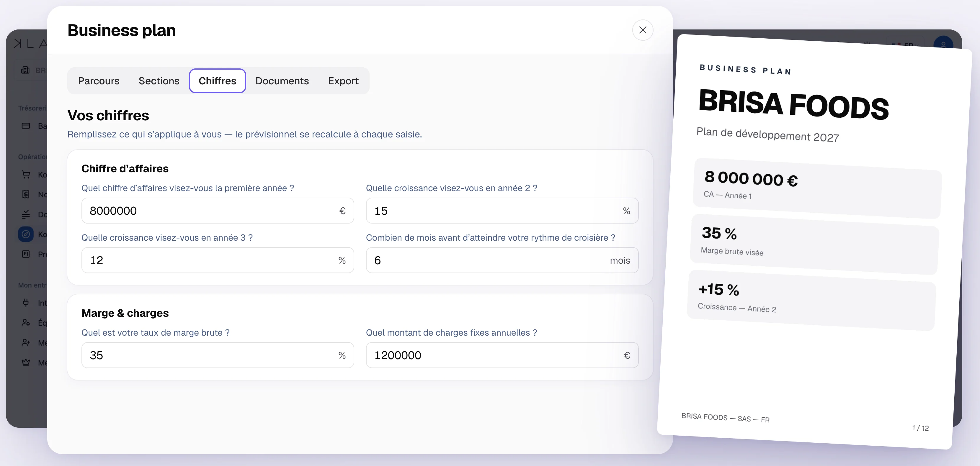
Task: Click the "Vos chiffres" heading
Action: pyautogui.click(x=108, y=115)
